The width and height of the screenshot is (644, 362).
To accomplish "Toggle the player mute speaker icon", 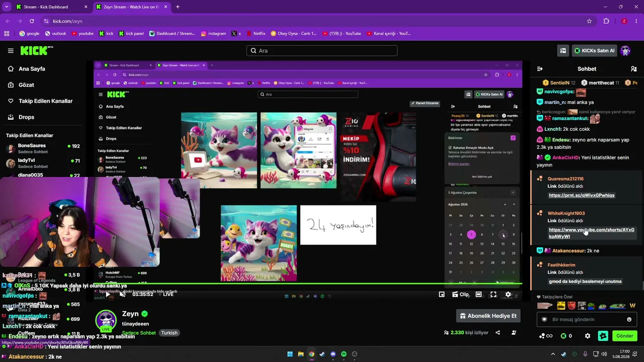I will pyautogui.click(x=122, y=294).
